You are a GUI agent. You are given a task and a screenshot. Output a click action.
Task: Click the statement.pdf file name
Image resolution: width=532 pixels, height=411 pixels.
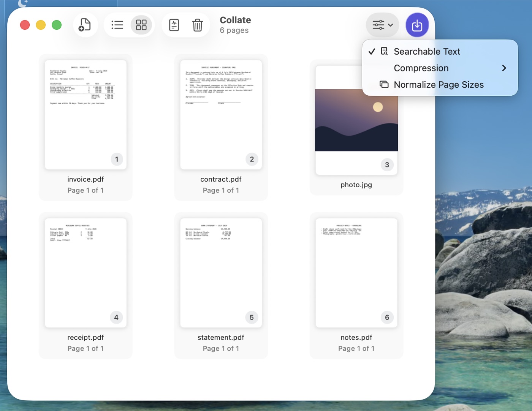221,337
